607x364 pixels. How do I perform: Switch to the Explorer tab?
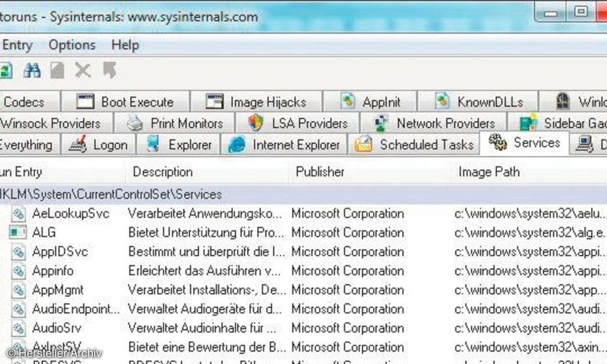pyautogui.click(x=178, y=145)
